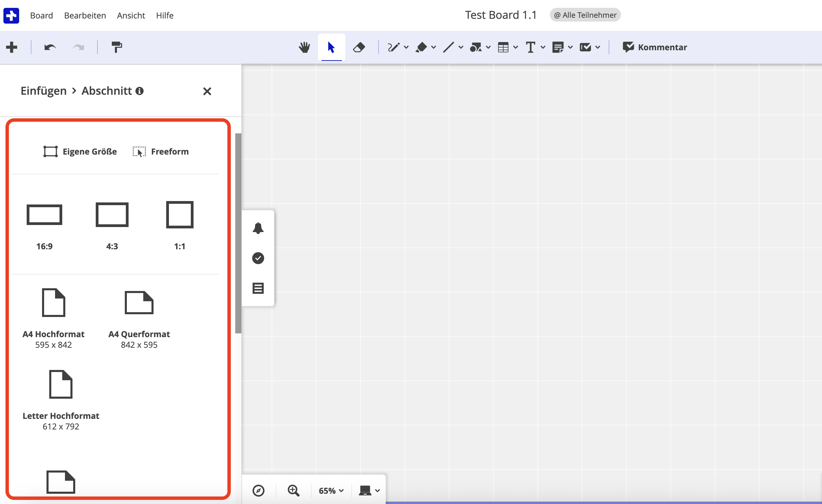The width and height of the screenshot is (822, 504).
Task: Click the Kommentar button
Action: point(654,47)
